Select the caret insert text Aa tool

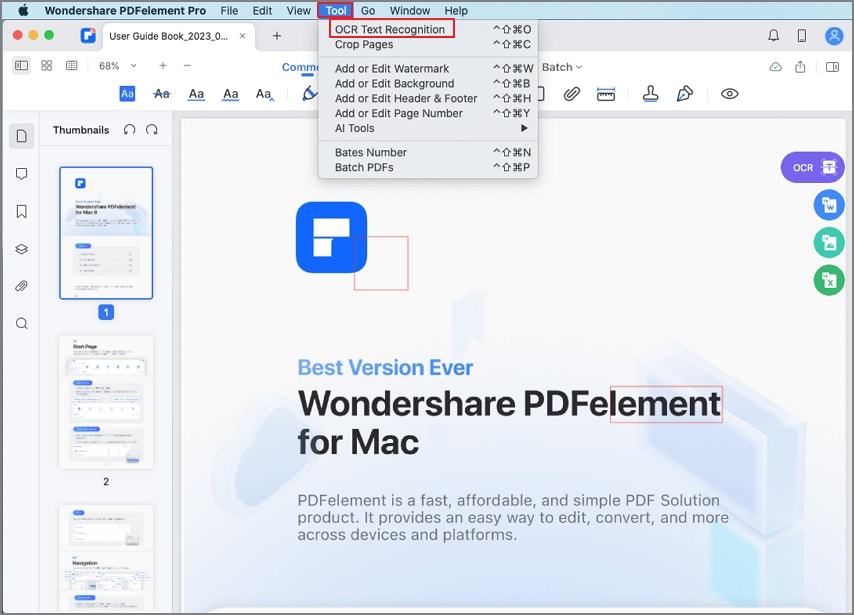[265, 94]
